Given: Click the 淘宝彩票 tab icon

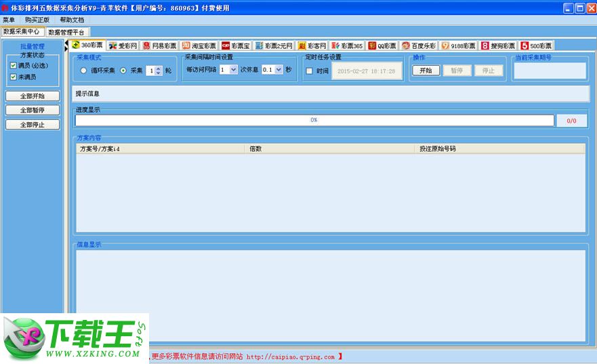Looking at the screenshot, I should click(x=186, y=45).
